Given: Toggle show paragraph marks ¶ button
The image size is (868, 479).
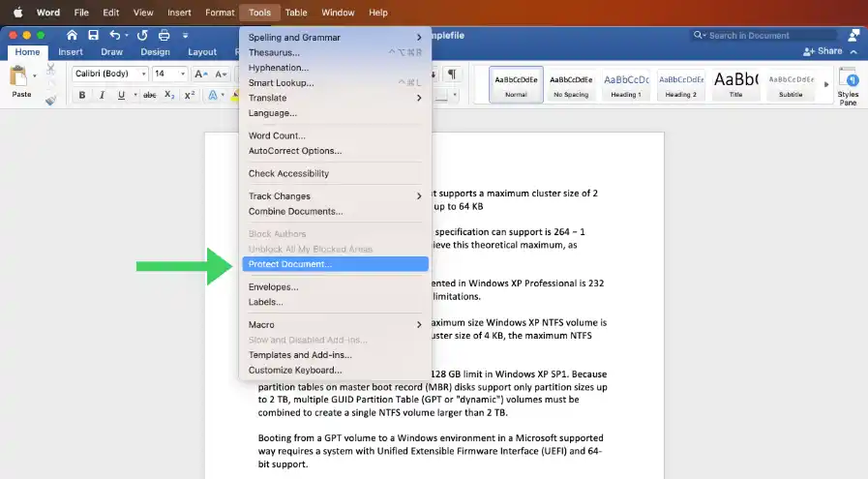Looking at the screenshot, I should pyautogui.click(x=452, y=74).
